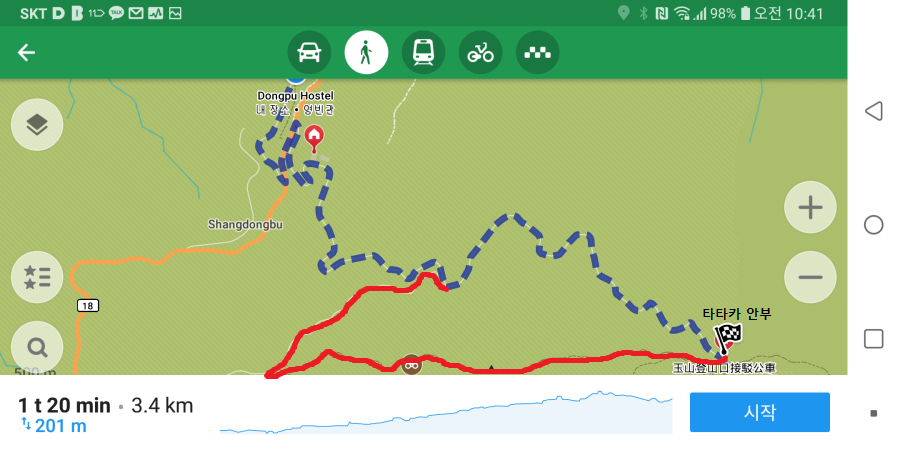Open the bookmarks list button

pos(37,277)
